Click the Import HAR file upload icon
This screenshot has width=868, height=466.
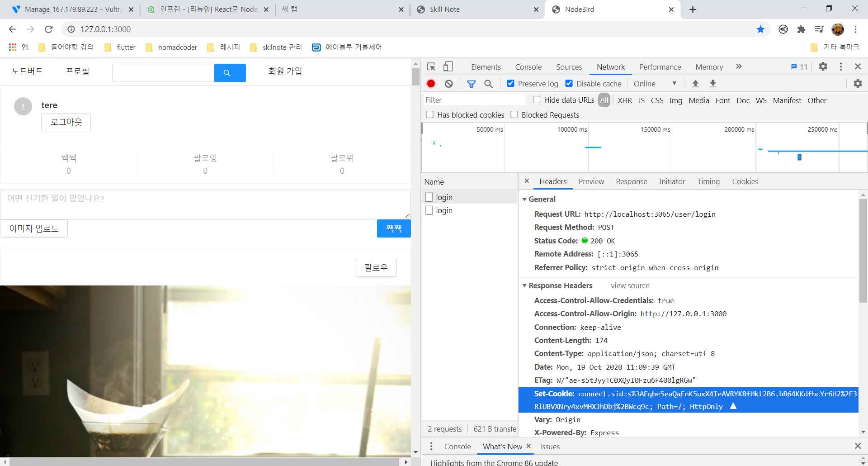click(x=695, y=84)
